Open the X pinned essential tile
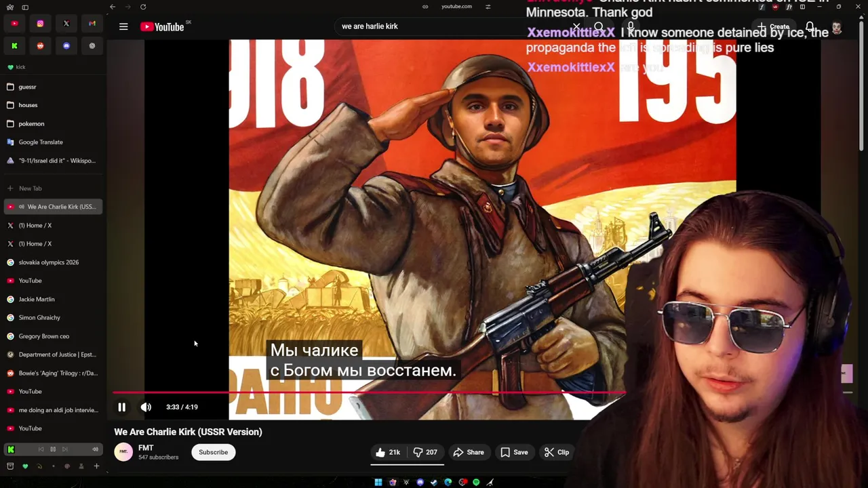 pyautogui.click(x=66, y=24)
